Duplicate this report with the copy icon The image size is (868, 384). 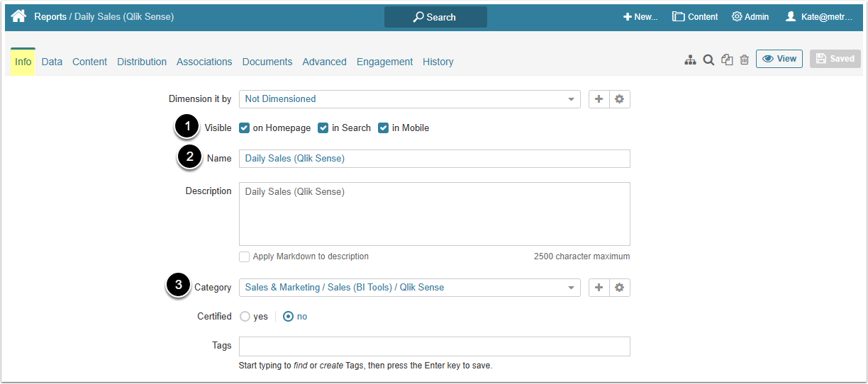(727, 60)
